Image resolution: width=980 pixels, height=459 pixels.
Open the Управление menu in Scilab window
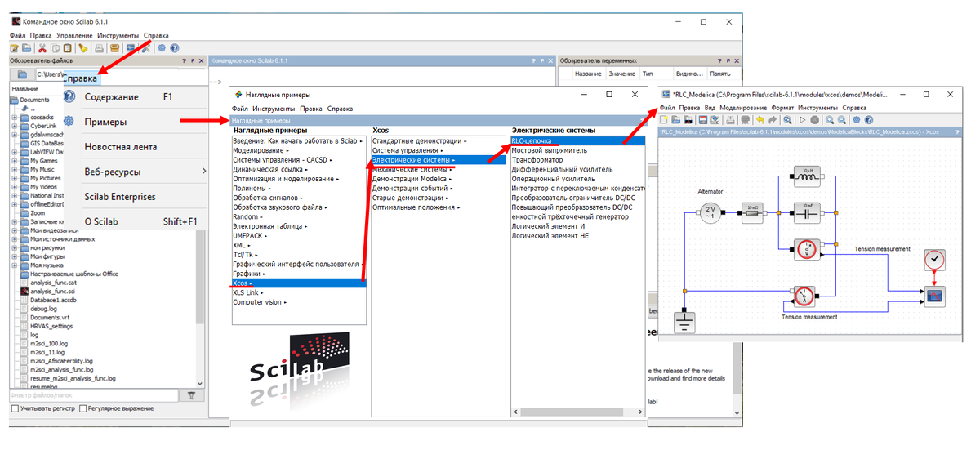click(x=74, y=36)
